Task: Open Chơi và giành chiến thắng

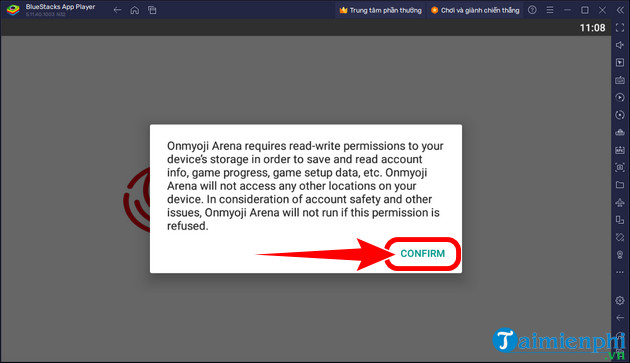Action: (x=475, y=10)
